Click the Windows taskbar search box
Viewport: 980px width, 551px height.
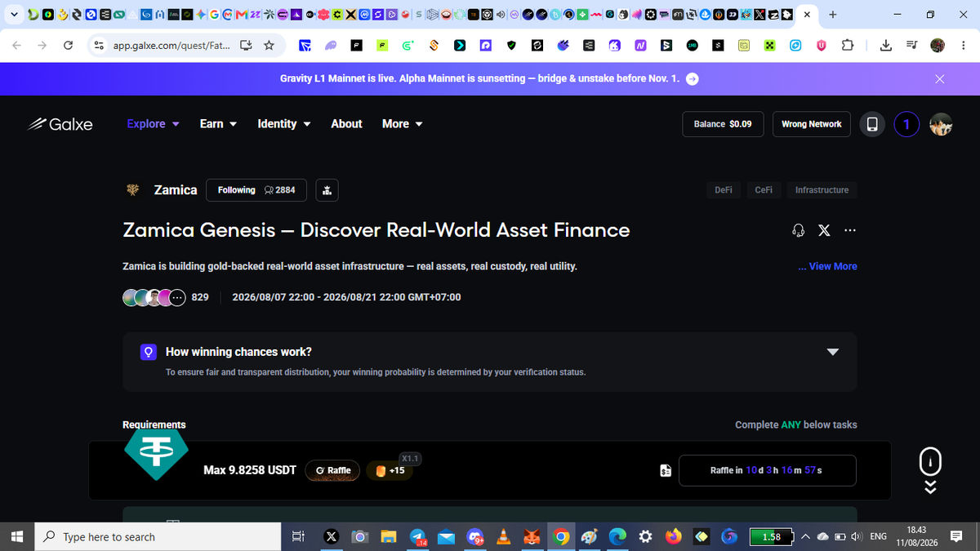point(158,536)
